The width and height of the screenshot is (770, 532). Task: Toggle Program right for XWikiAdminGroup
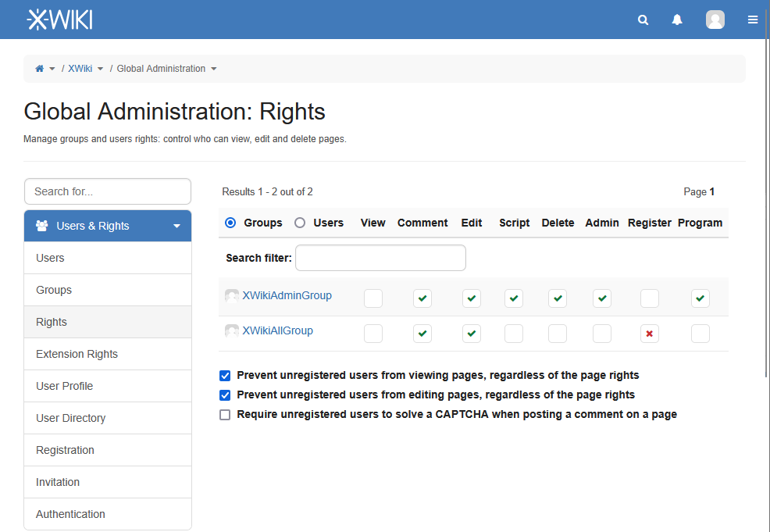click(x=700, y=298)
